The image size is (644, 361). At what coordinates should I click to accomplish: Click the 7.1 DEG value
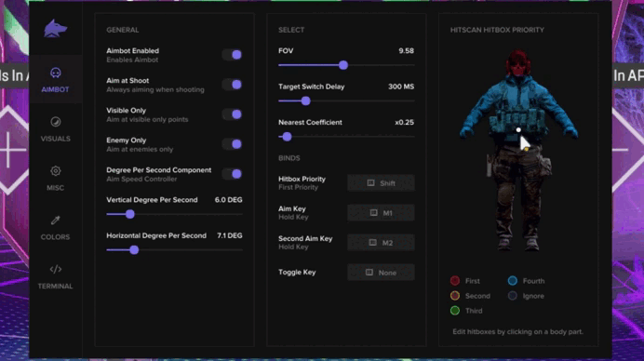tap(230, 235)
